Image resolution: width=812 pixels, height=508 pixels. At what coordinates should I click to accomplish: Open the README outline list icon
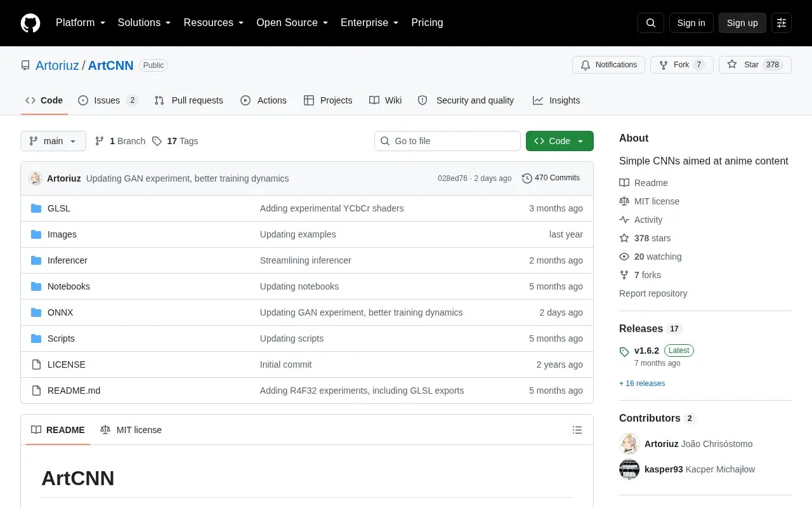click(x=577, y=430)
